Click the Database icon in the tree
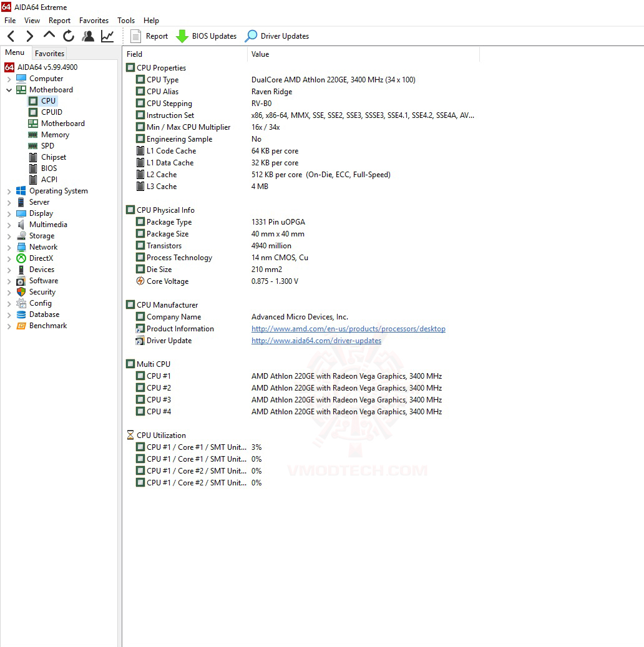 (21, 314)
